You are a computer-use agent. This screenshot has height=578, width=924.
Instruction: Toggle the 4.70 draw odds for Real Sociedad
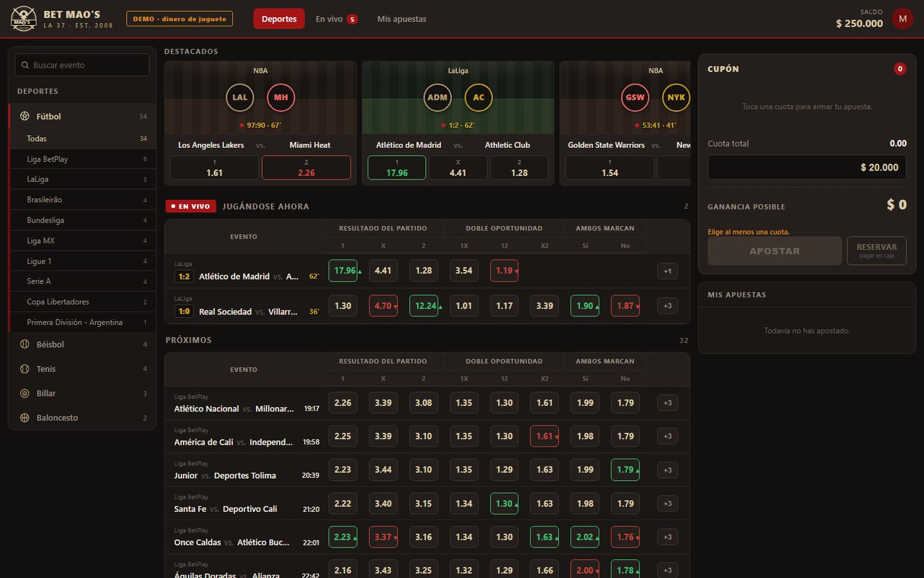[x=383, y=306]
